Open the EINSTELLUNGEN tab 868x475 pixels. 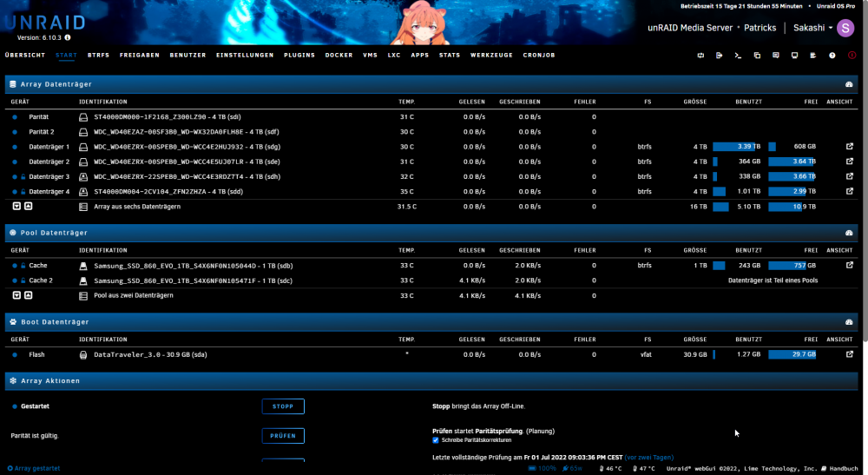(245, 56)
